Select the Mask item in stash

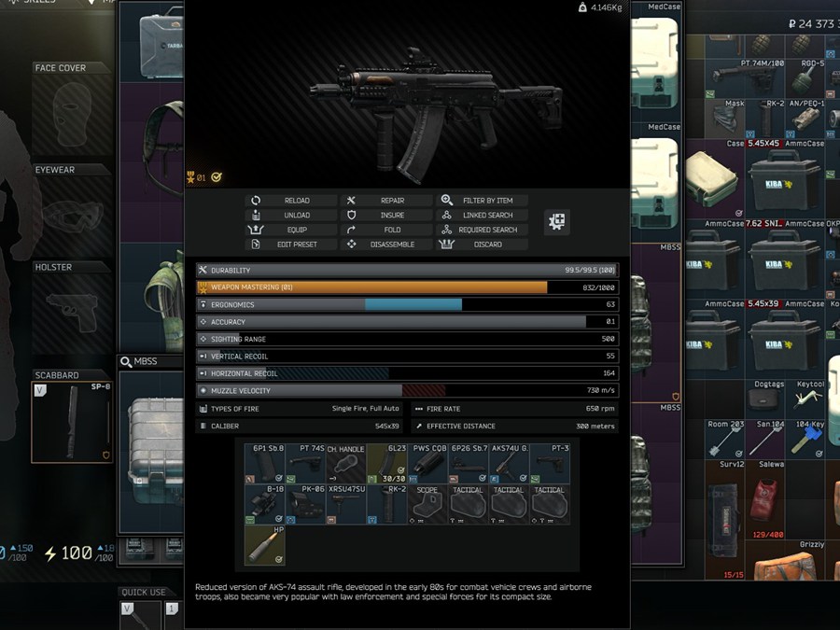click(x=726, y=119)
